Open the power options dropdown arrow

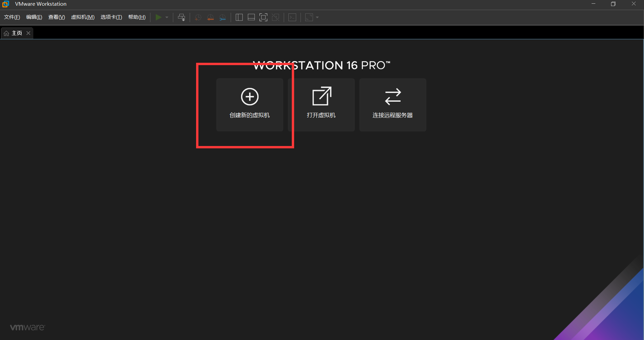pyautogui.click(x=167, y=17)
